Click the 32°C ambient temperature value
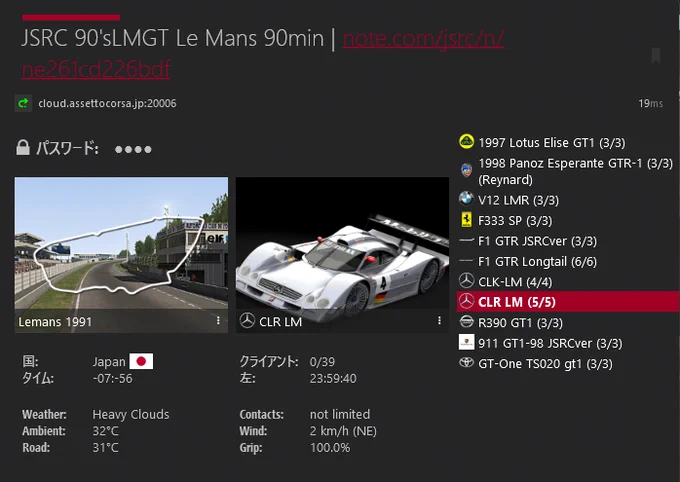680x482 pixels. (105, 431)
